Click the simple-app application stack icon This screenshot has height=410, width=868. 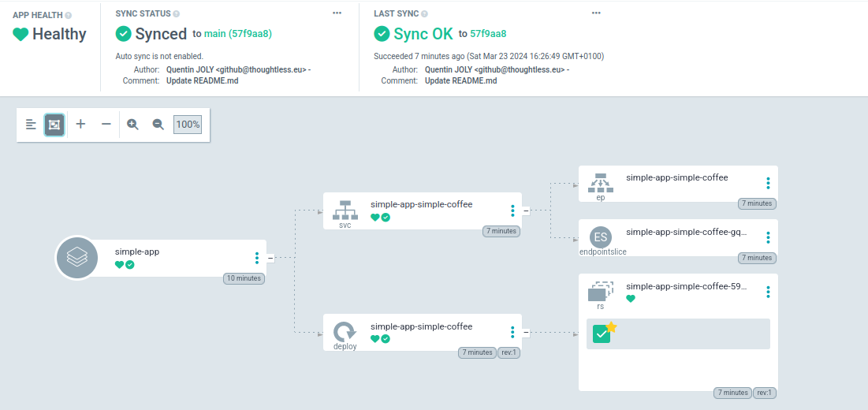tap(76, 258)
